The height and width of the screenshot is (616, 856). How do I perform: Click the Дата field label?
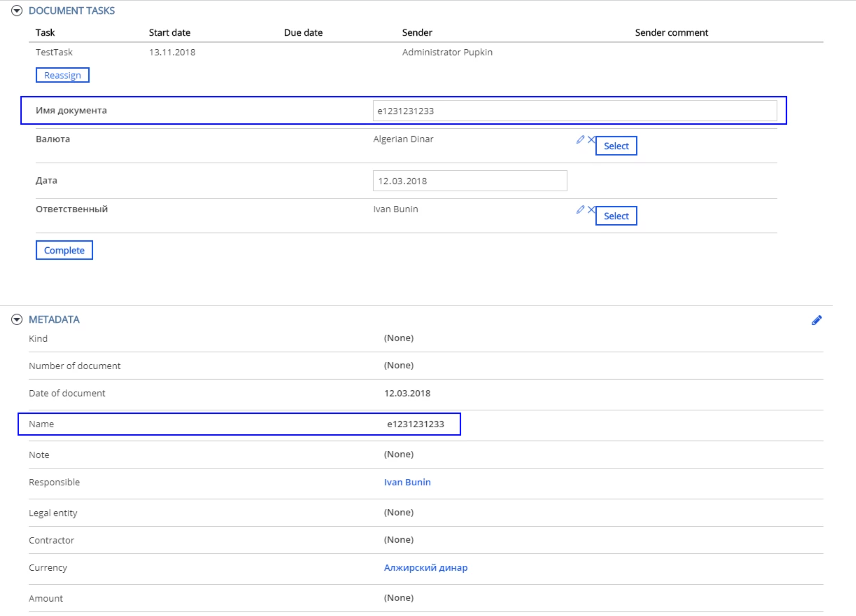tap(46, 181)
